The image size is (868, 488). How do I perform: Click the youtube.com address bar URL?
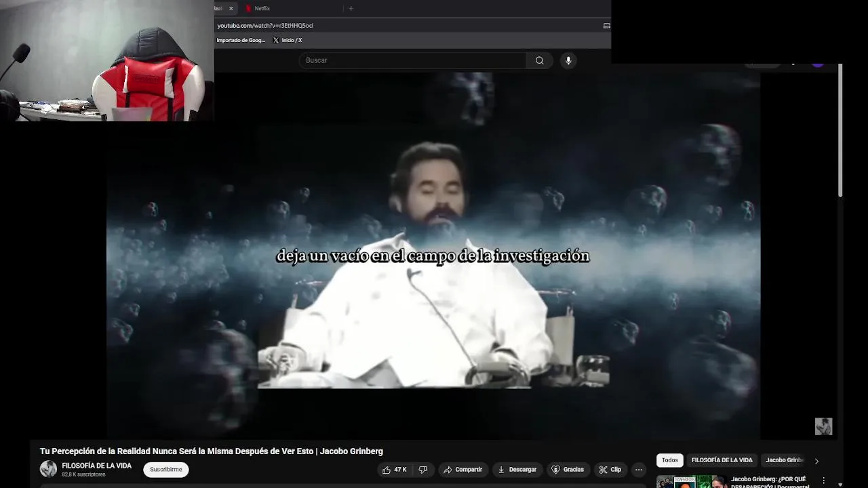coord(265,26)
